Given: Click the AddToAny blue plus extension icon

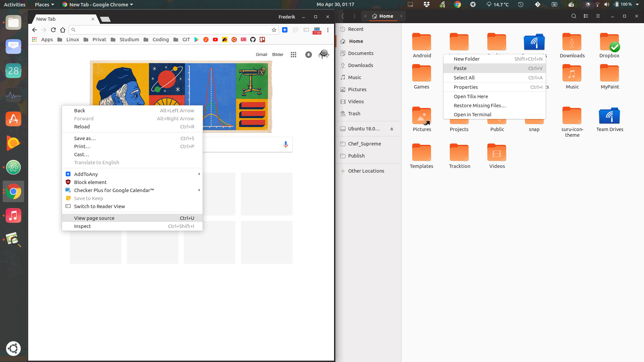Looking at the screenshot, I should pyautogui.click(x=285, y=30).
